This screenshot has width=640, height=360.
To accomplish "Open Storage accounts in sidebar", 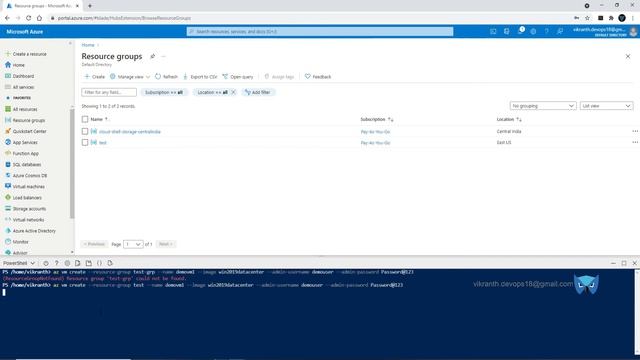I will [x=25, y=209].
